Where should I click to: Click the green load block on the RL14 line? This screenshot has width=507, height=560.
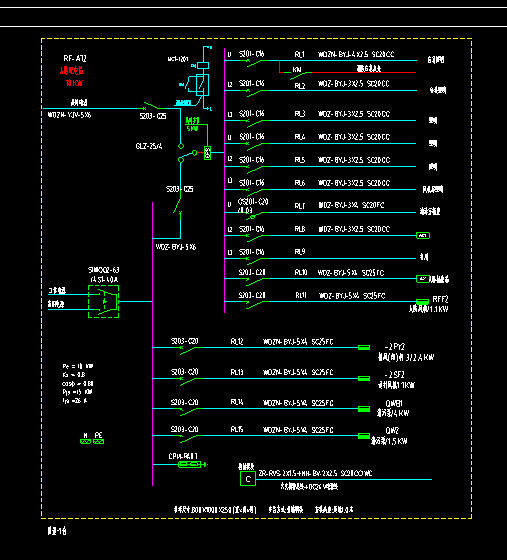[x=364, y=409]
